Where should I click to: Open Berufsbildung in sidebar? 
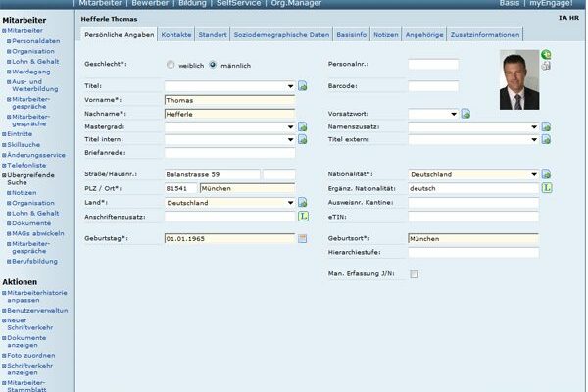tap(34, 261)
